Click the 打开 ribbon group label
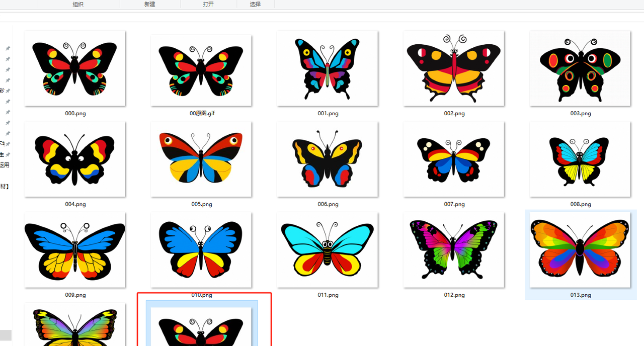644x346 pixels. 208,4
